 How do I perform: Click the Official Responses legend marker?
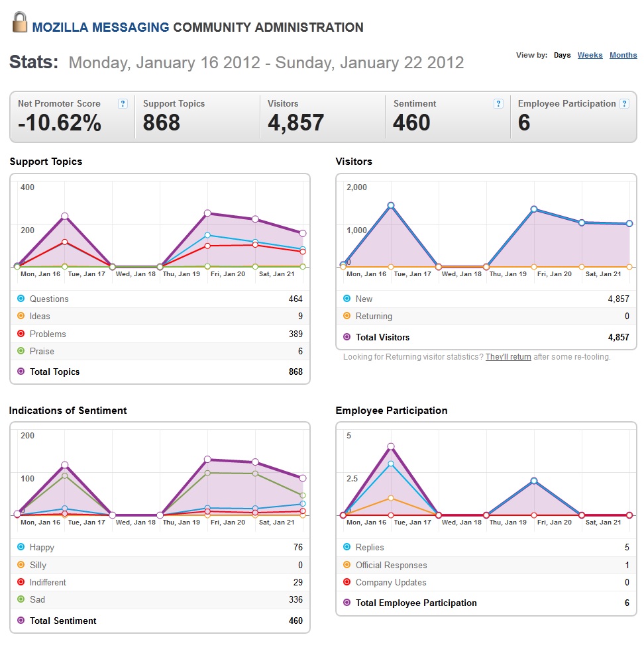coord(347,564)
